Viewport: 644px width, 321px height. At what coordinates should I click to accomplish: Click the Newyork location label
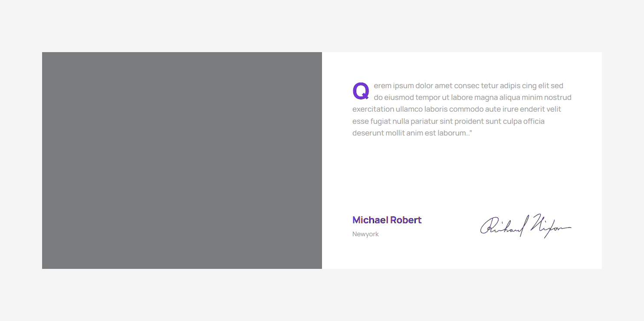pos(365,234)
